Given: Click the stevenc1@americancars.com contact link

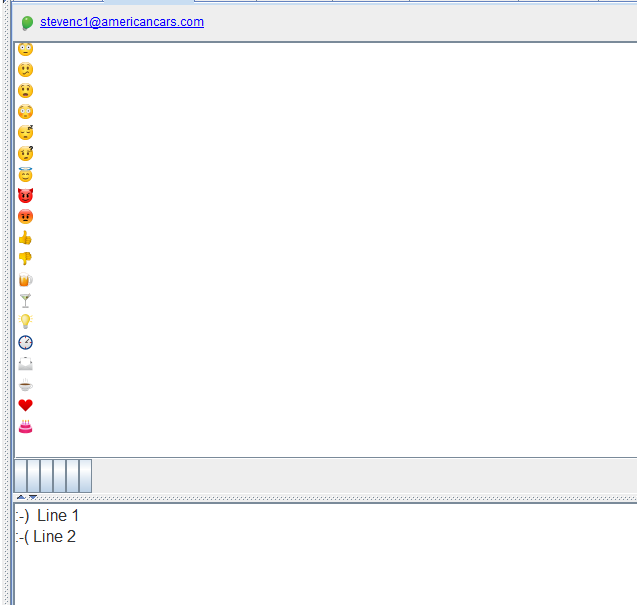Looking at the screenshot, I should [x=121, y=22].
